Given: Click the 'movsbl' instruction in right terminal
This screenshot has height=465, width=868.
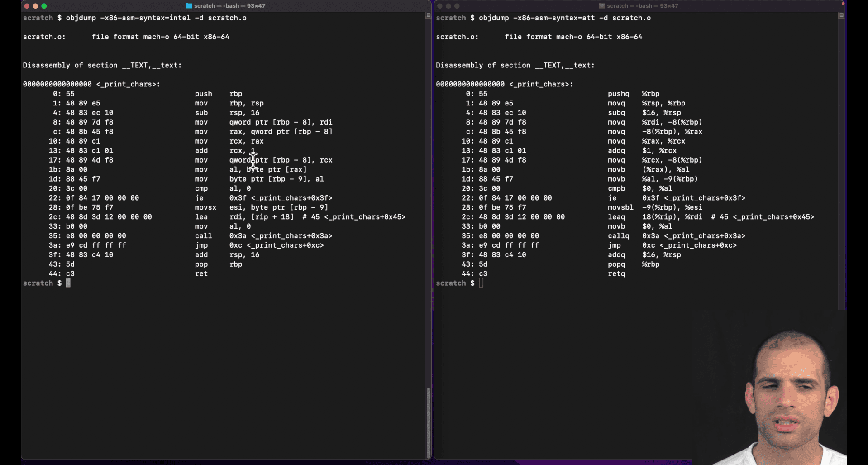Looking at the screenshot, I should point(620,207).
